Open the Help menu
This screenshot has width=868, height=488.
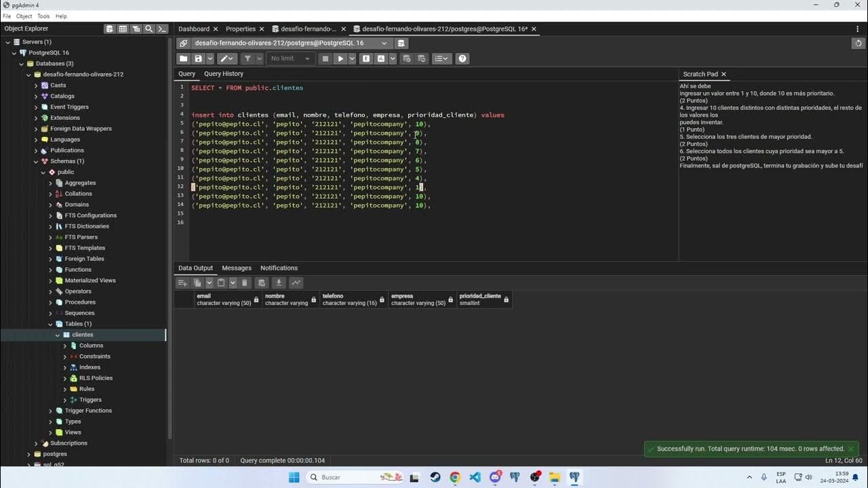click(x=61, y=16)
